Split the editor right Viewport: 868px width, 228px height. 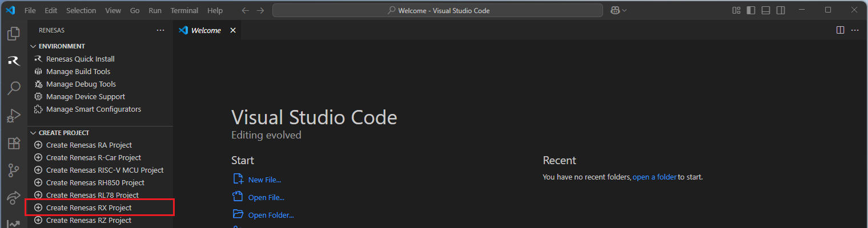point(840,30)
